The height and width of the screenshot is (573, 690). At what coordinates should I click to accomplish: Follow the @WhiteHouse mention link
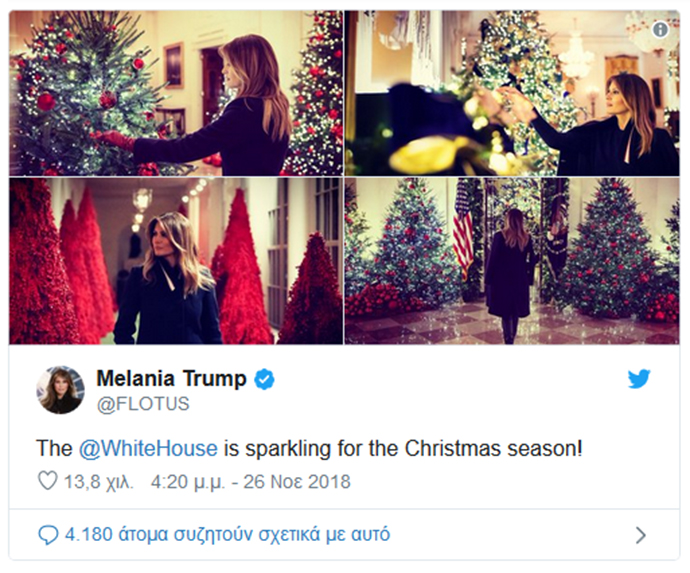click(148, 449)
